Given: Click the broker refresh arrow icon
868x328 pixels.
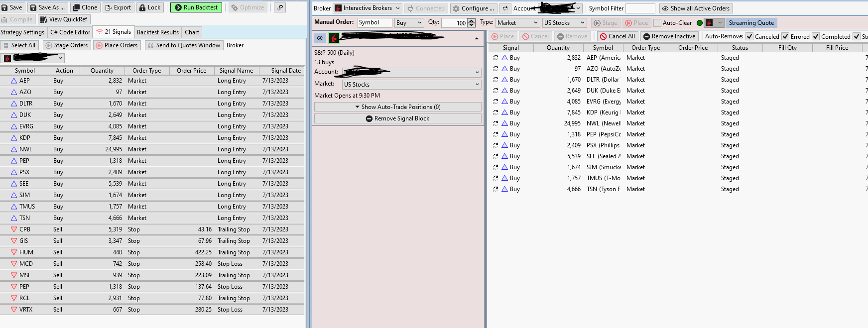Looking at the screenshot, I should (505, 8).
